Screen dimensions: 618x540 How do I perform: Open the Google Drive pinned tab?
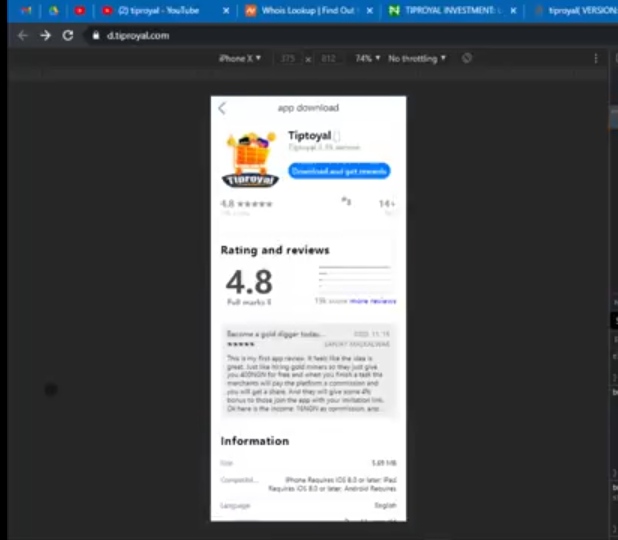(x=54, y=11)
